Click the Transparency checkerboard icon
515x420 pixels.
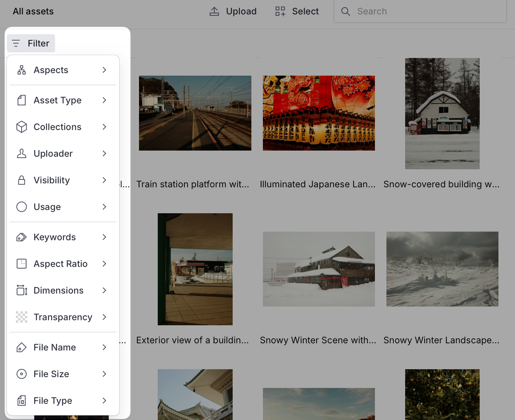[22, 317]
